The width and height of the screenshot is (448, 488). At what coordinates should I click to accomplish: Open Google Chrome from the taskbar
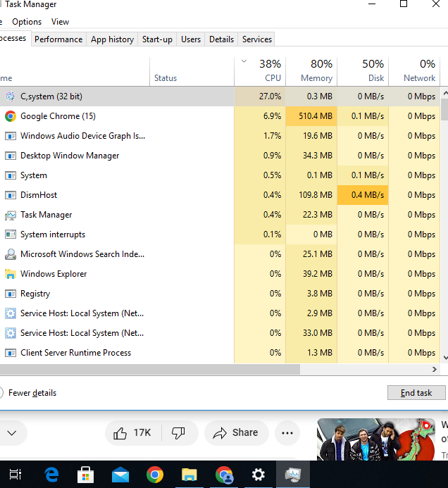click(x=155, y=475)
